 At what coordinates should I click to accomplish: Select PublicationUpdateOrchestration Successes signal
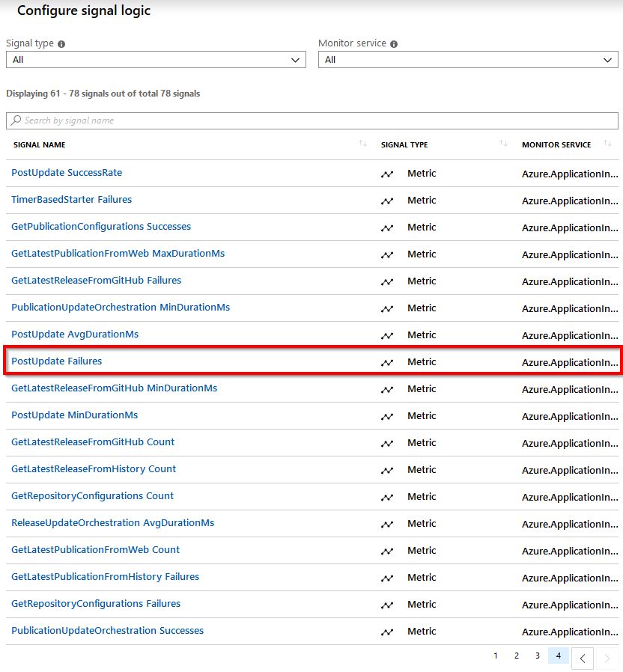108,631
